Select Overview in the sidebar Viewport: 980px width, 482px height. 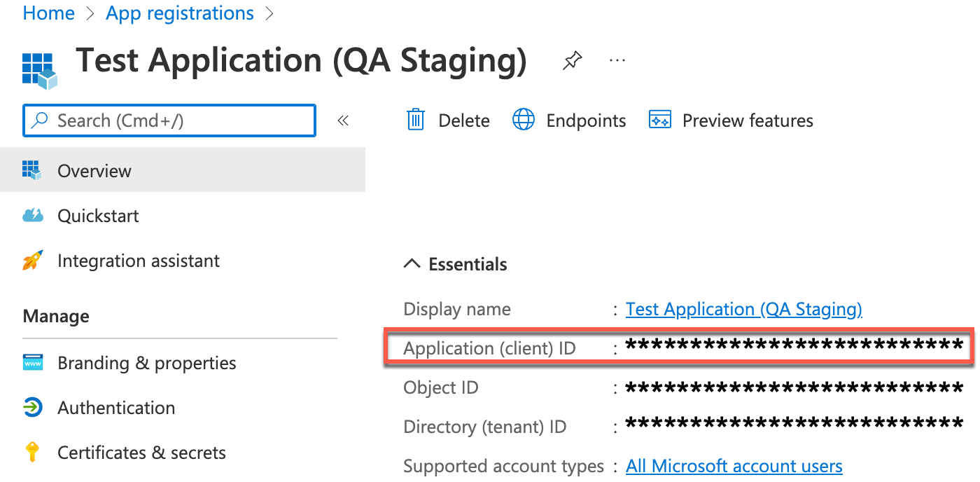pyautogui.click(x=183, y=170)
